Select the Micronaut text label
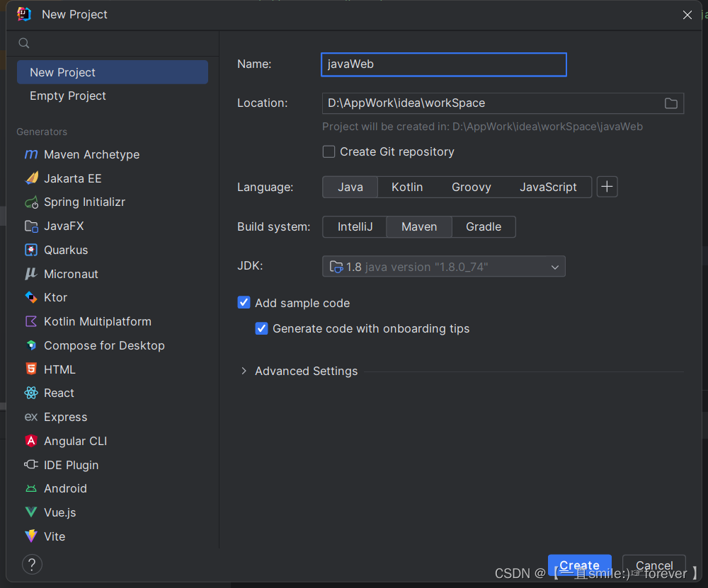 [71, 274]
